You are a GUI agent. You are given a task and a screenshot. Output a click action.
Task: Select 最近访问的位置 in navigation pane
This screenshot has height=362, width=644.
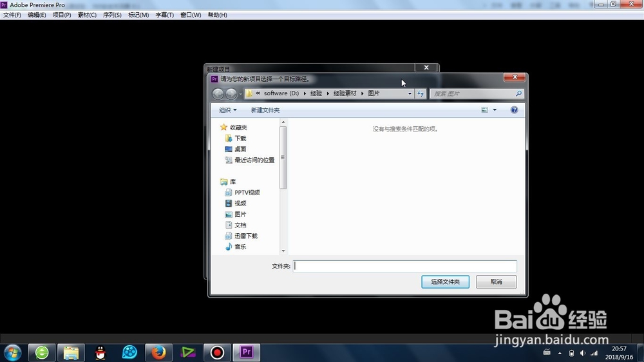click(x=250, y=160)
